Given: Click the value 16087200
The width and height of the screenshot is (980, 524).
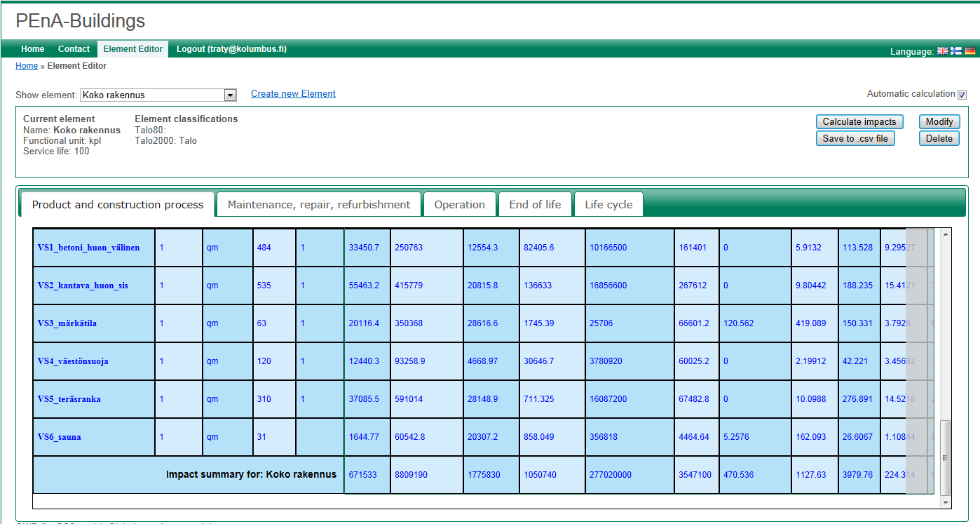Looking at the screenshot, I should [x=608, y=399].
